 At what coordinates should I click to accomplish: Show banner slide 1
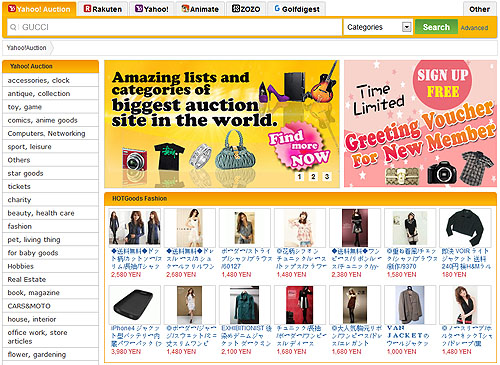pos(299,177)
